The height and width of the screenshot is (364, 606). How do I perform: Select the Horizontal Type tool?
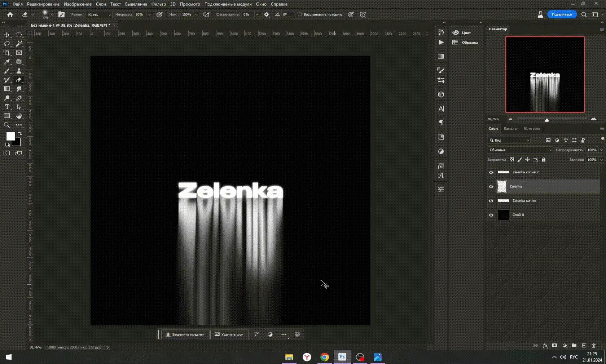(x=7, y=107)
